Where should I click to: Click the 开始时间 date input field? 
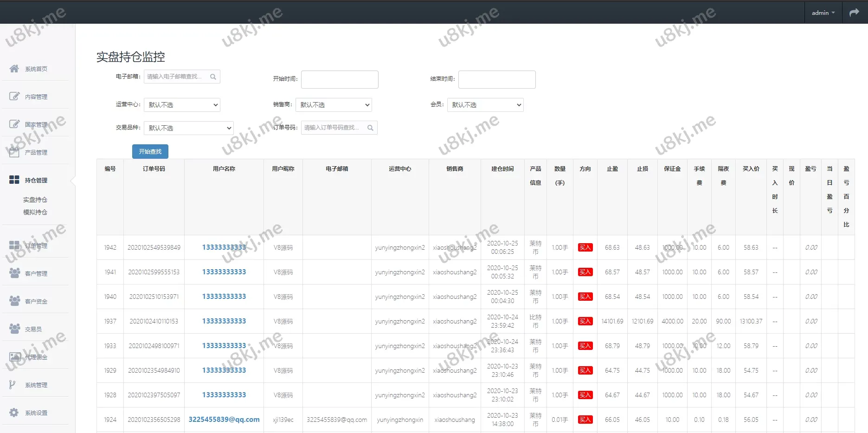pos(340,79)
